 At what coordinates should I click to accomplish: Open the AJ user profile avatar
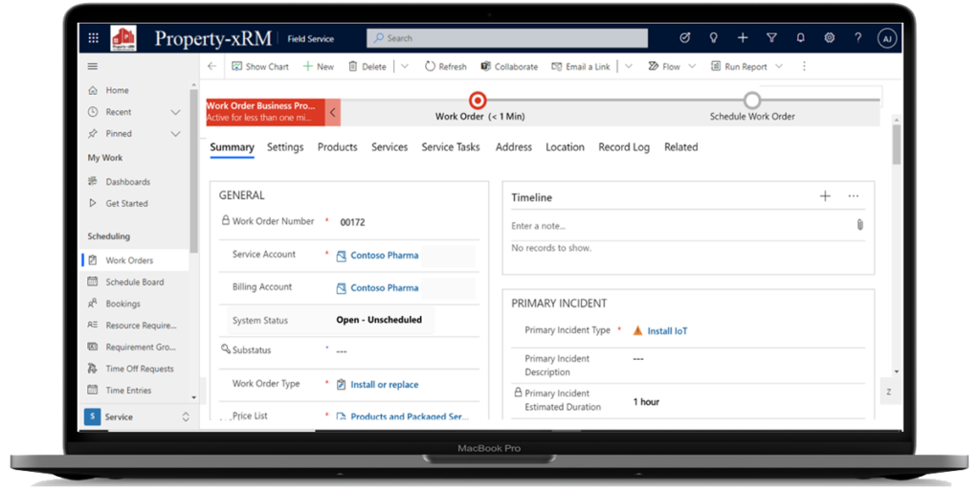887,38
